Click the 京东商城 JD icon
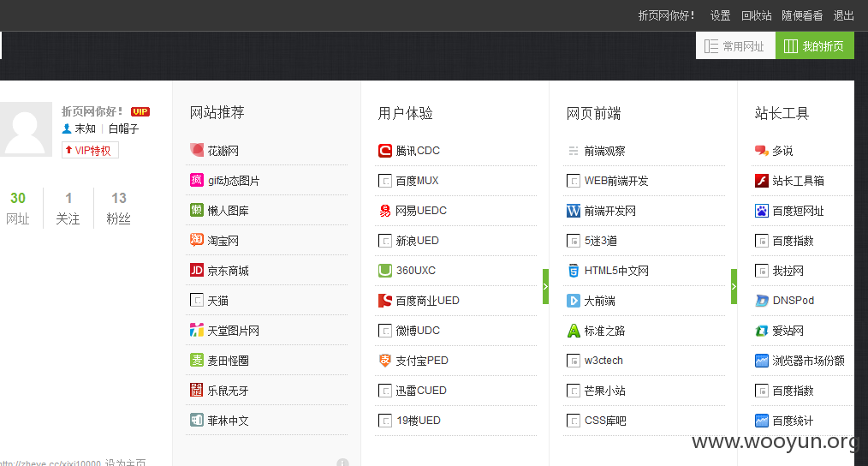Viewport: 868px width, 466px height. point(197,270)
